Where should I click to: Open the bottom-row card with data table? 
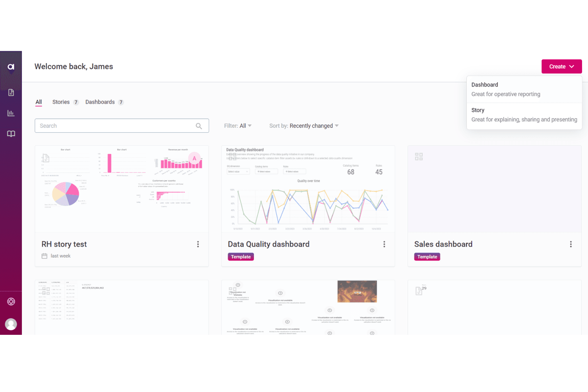tap(122, 307)
